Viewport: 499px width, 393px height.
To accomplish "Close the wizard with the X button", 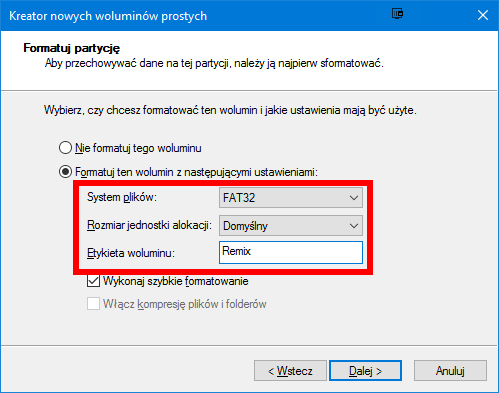I will (483, 15).
